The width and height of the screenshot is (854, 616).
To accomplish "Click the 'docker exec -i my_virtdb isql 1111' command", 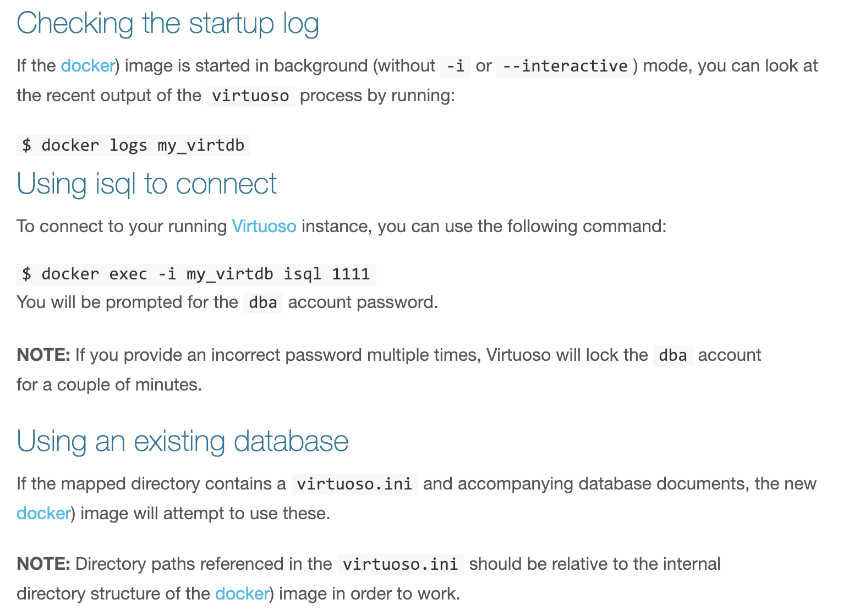I will (x=196, y=274).
